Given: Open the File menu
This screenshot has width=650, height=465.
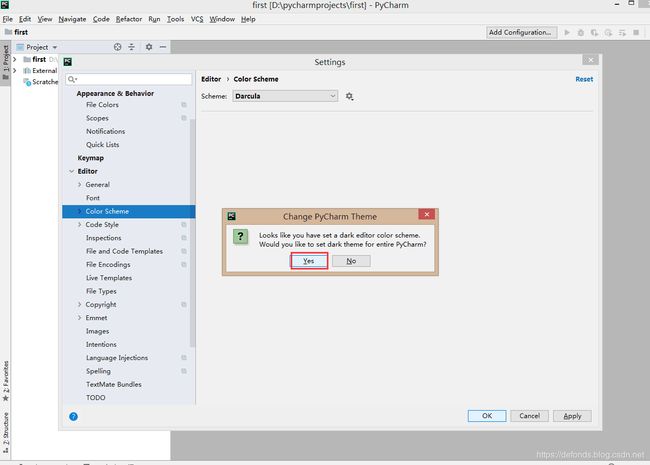Looking at the screenshot, I should point(7,19).
